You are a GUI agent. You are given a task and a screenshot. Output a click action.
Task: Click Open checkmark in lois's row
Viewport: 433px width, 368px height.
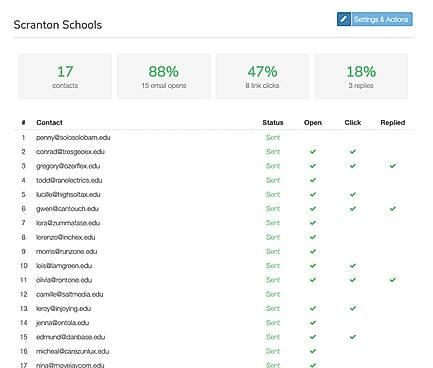tap(313, 266)
